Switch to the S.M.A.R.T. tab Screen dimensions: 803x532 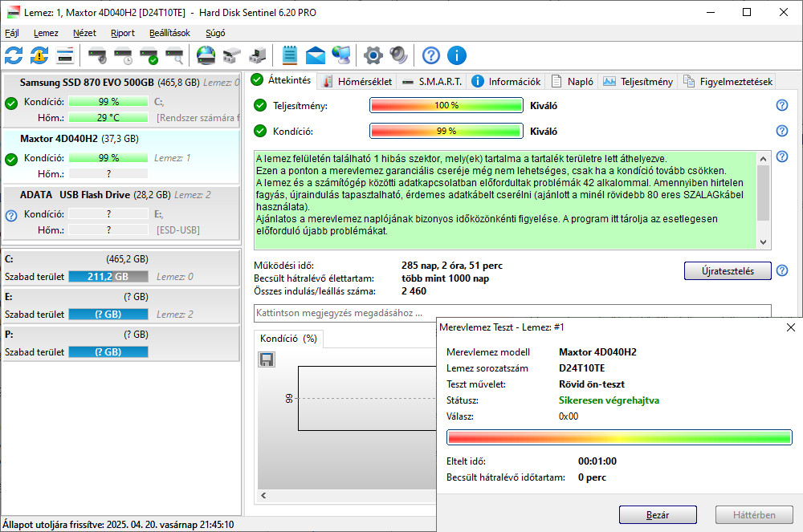tap(432, 81)
